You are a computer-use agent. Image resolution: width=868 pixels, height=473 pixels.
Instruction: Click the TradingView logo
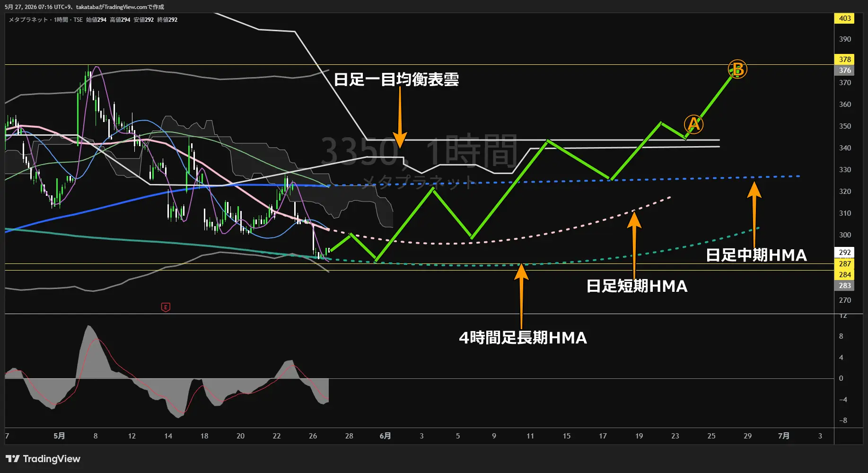(43, 459)
